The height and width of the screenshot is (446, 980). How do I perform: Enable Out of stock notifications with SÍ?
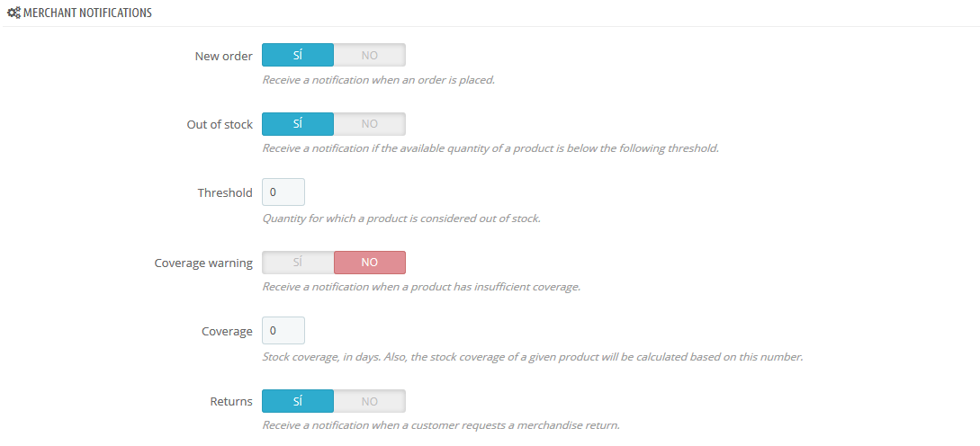(298, 124)
